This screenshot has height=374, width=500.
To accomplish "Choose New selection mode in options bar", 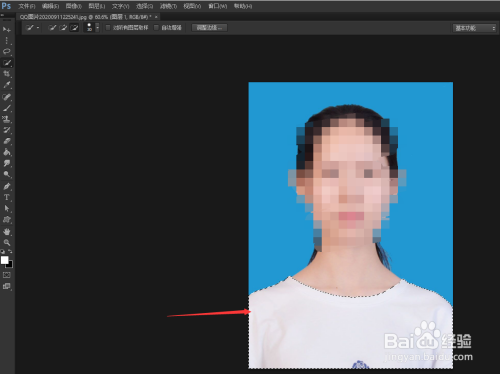I will pos(52,28).
